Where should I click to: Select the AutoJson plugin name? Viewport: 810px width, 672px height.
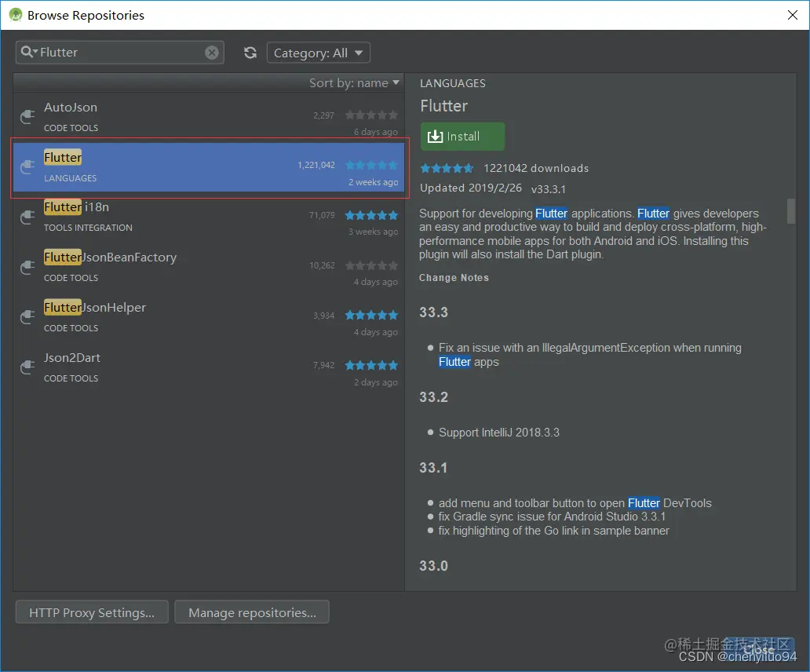coord(71,108)
